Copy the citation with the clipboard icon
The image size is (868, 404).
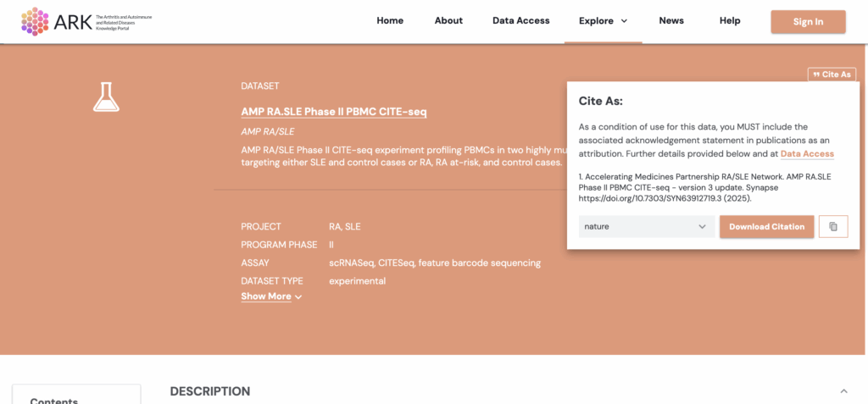pos(833,226)
